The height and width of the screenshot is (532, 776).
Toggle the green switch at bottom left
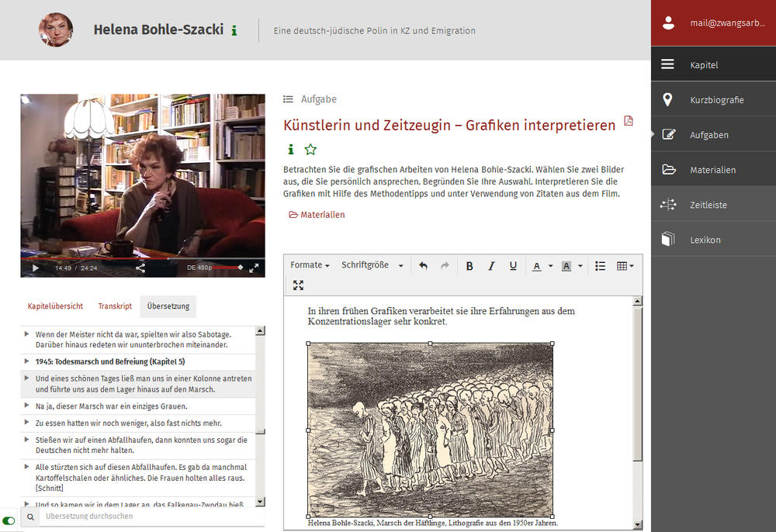[x=9, y=520]
